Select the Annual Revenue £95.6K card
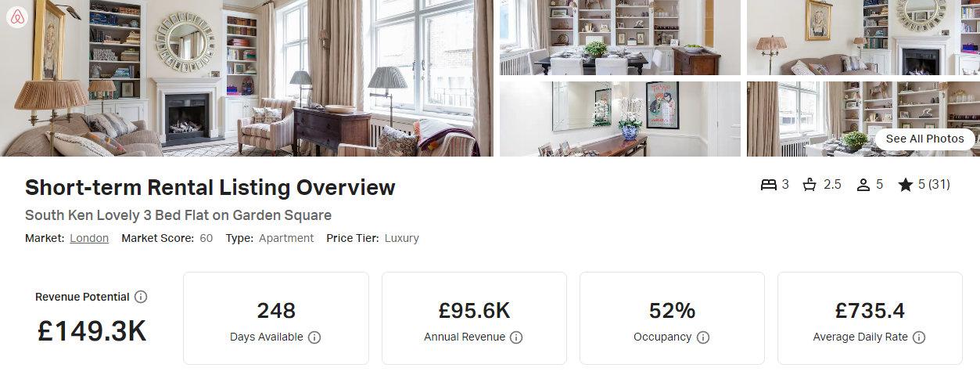 (474, 318)
